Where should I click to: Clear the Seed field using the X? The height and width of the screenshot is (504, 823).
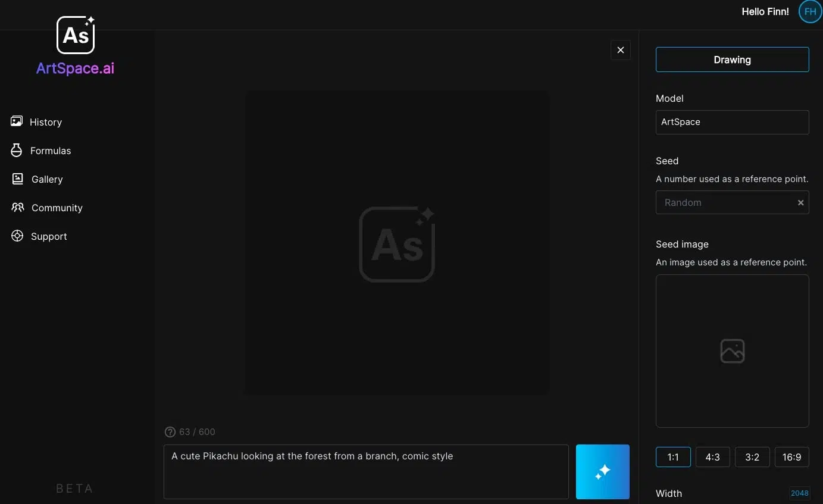point(800,202)
